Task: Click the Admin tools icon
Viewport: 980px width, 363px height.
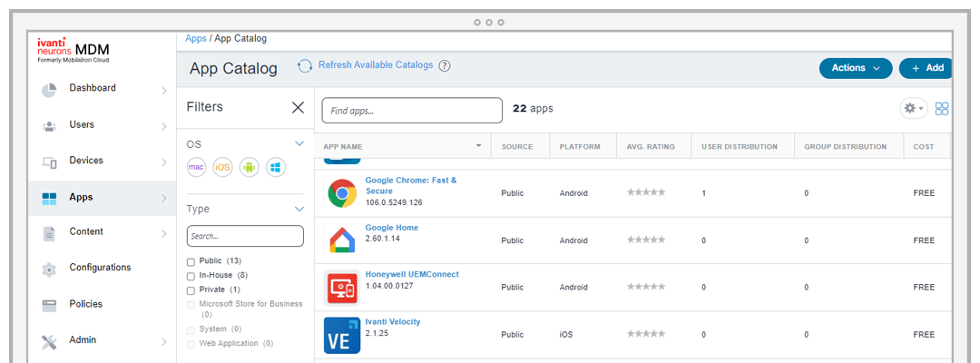Action: pyautogui.click(x=49, y=342)
